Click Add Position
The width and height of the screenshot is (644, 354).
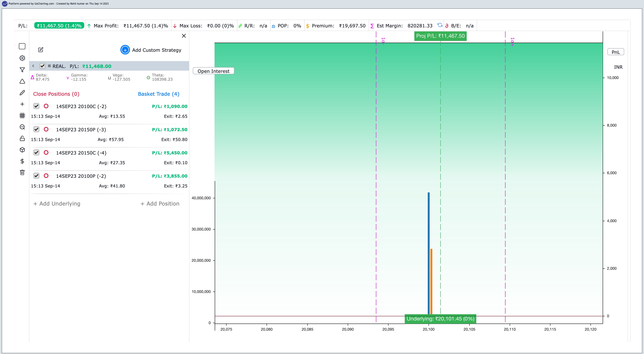[160, 204]
